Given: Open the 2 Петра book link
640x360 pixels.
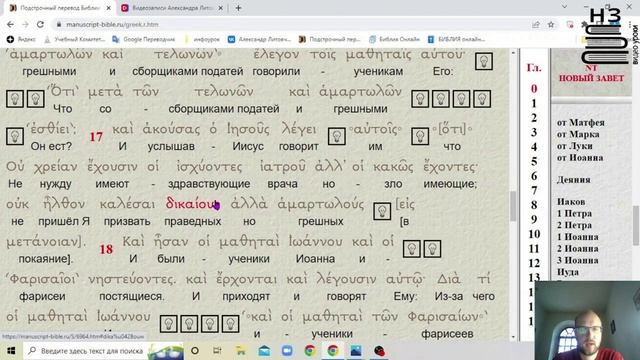Looking at the screenshot, I should (574, 225).
